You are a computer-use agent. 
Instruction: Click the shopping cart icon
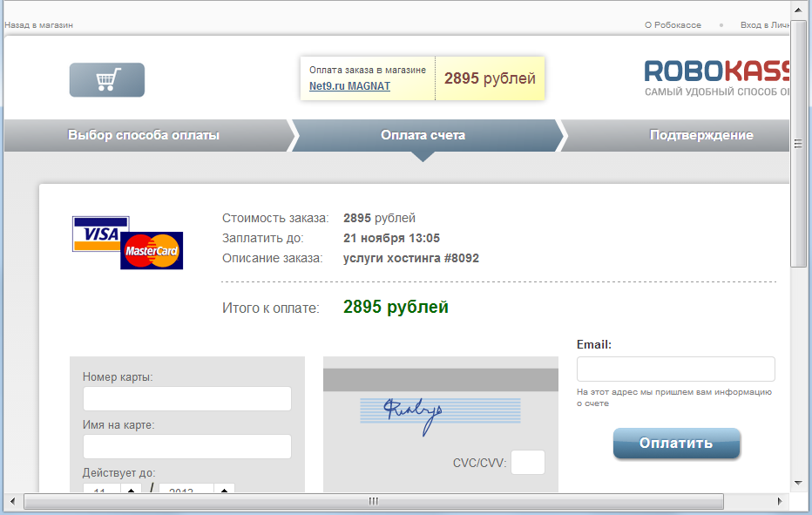click(107, 80)
